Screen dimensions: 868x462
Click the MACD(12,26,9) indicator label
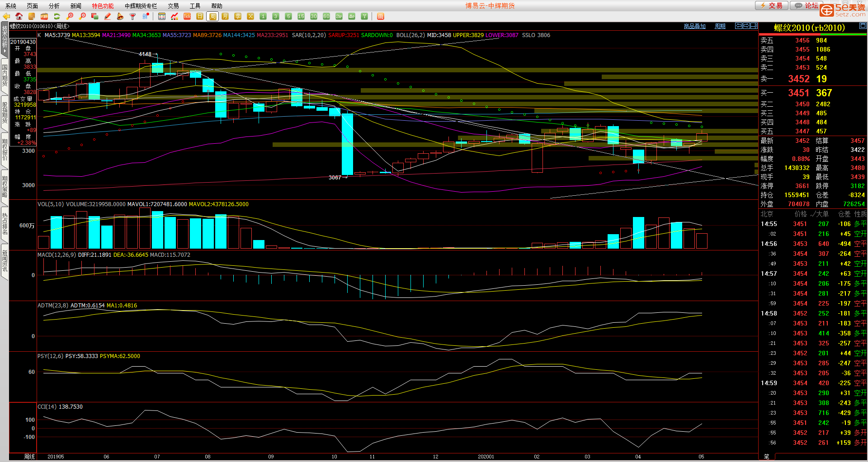pos(57,255)
